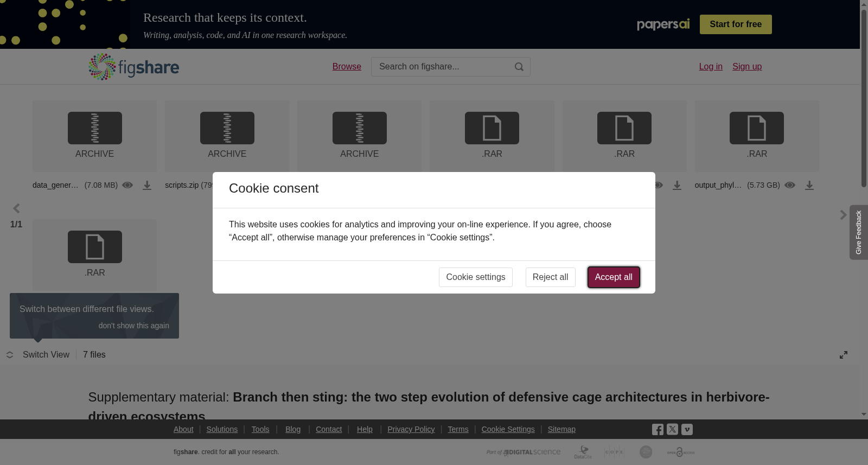Image resolution: width=868 pixels, height=465 pixels.
Task: Click Start for free button
Action: 736,24
